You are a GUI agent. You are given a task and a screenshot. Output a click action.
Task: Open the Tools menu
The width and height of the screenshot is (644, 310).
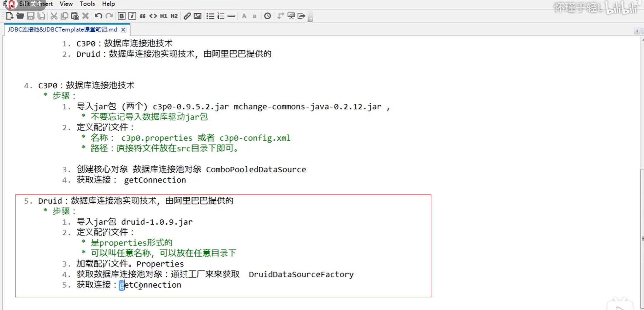[87, 4]
